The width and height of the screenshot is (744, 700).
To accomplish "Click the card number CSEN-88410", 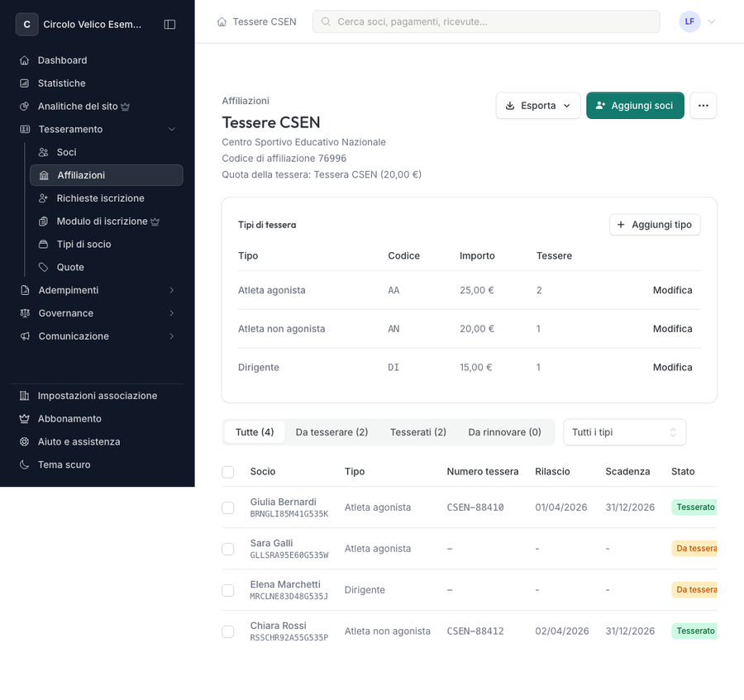I will tap(475, 508).
